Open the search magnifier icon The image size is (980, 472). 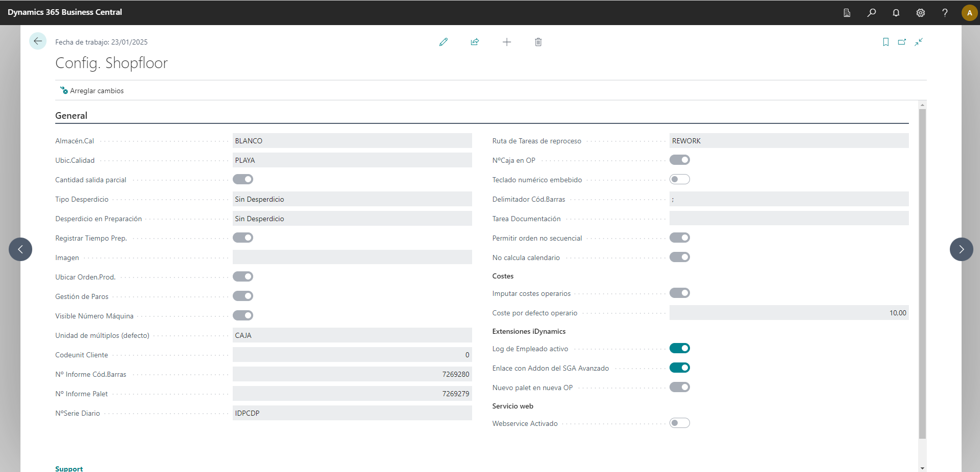click(871, 13)
